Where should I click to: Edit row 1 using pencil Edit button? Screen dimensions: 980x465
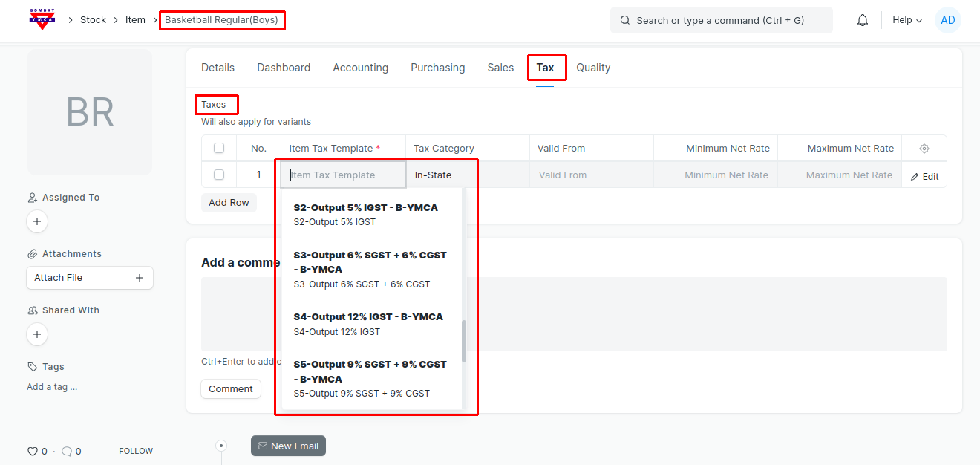point(924,176)
